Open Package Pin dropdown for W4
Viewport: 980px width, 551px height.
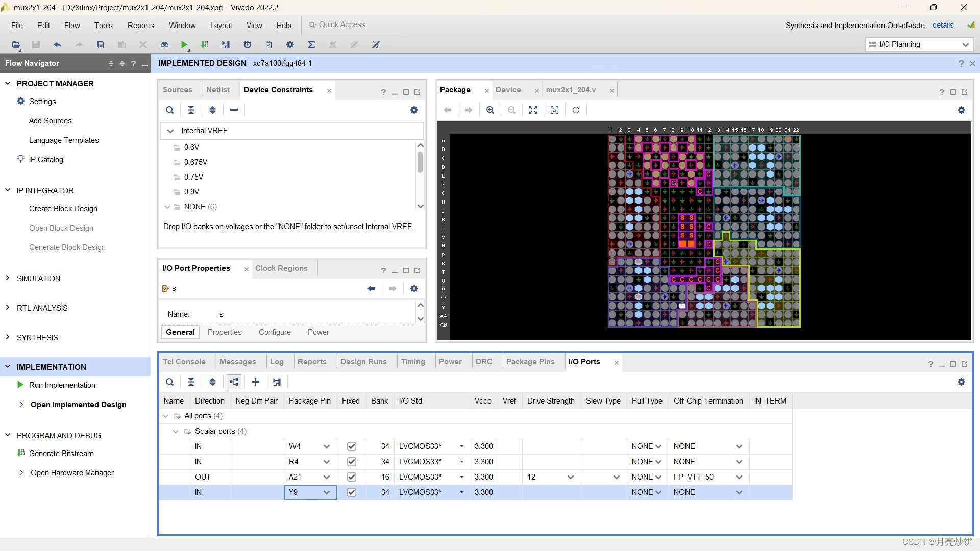[x=327, y=446]
